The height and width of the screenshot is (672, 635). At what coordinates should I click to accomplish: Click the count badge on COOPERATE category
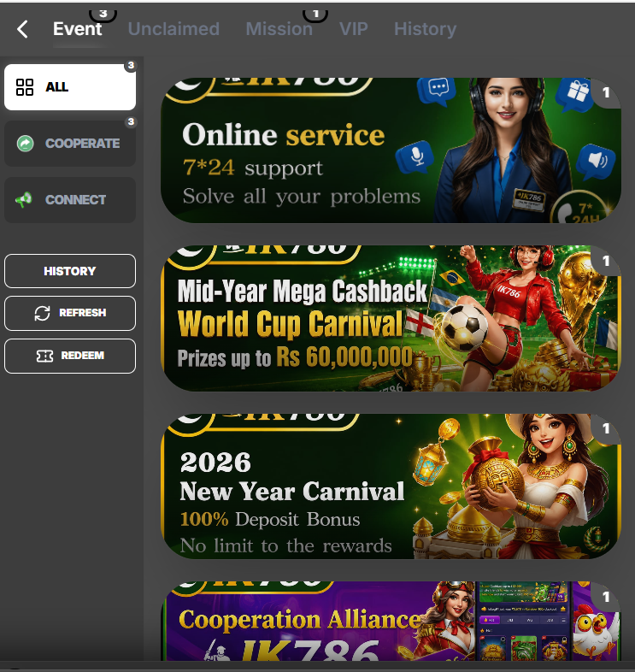coord(131,122)
